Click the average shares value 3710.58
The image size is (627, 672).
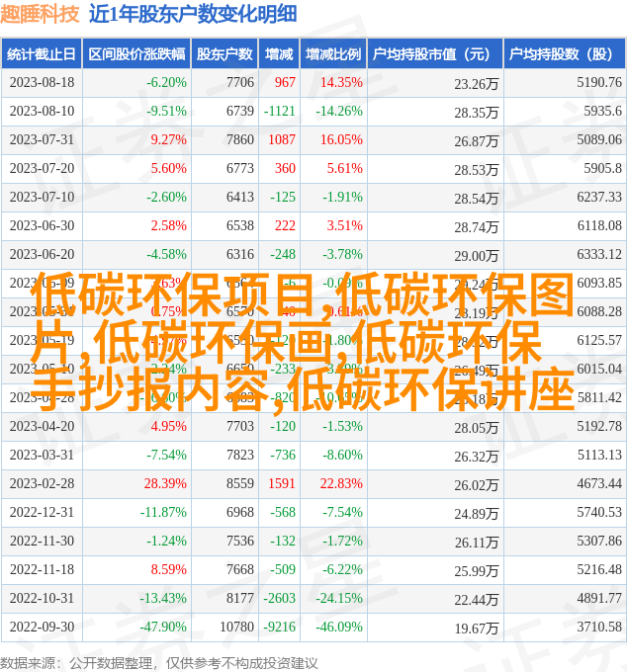point(599,628)
